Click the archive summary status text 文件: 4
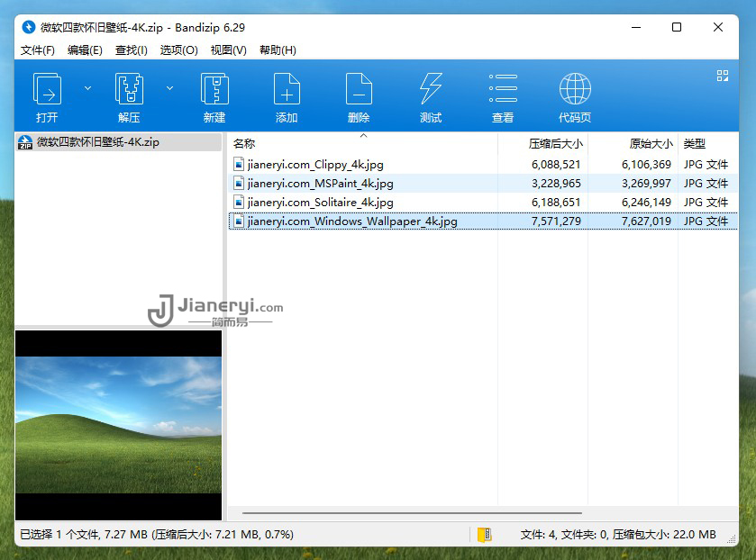The image size is (756, 560). coord(618,535)
